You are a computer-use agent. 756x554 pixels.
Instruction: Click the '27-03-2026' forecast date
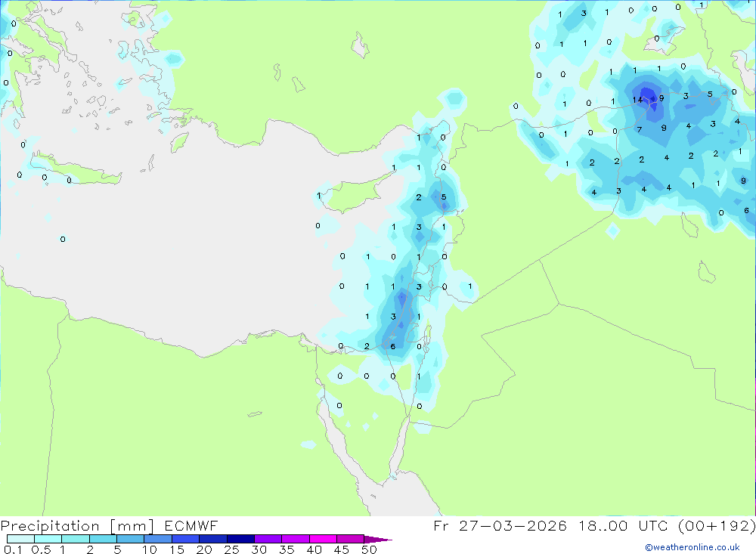[513, 525]
